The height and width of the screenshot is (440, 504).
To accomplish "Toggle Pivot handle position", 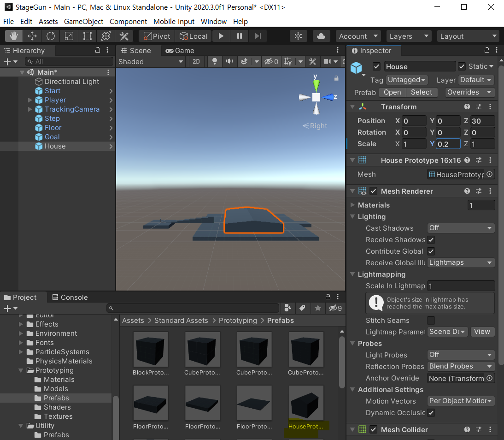I will [157, 36].
